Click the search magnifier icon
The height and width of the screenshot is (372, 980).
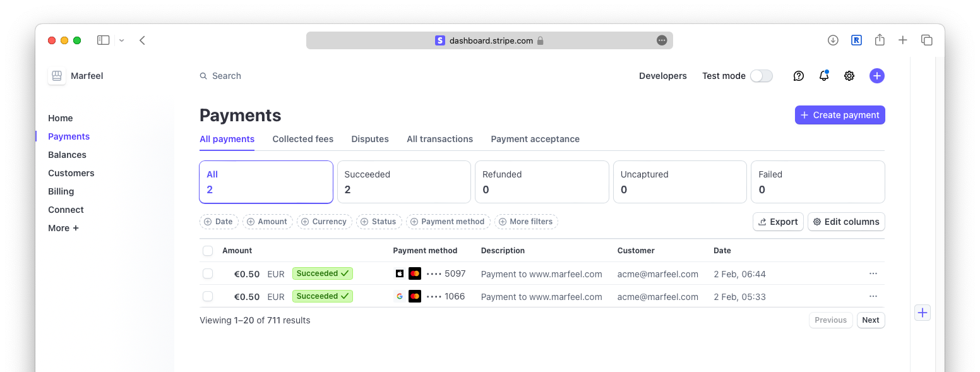(203, 75)
